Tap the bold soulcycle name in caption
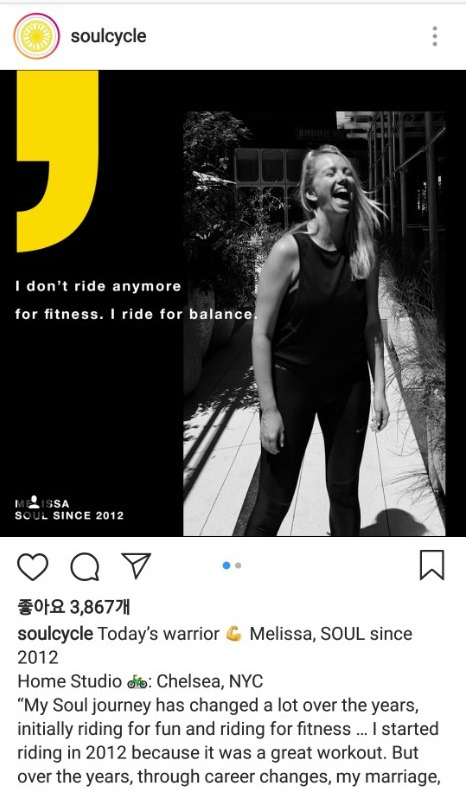466x790 pixels. point(55,634)
